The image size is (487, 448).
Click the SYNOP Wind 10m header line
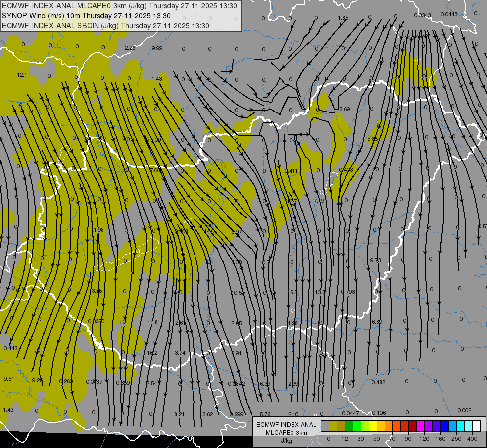pyautogui.click(x=87, y=16)
